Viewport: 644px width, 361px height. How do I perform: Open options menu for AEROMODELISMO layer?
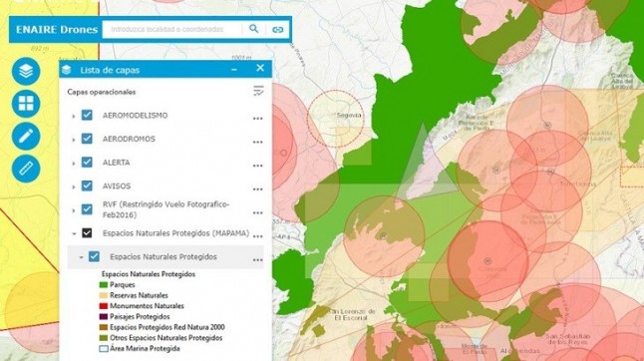(257, 119)
